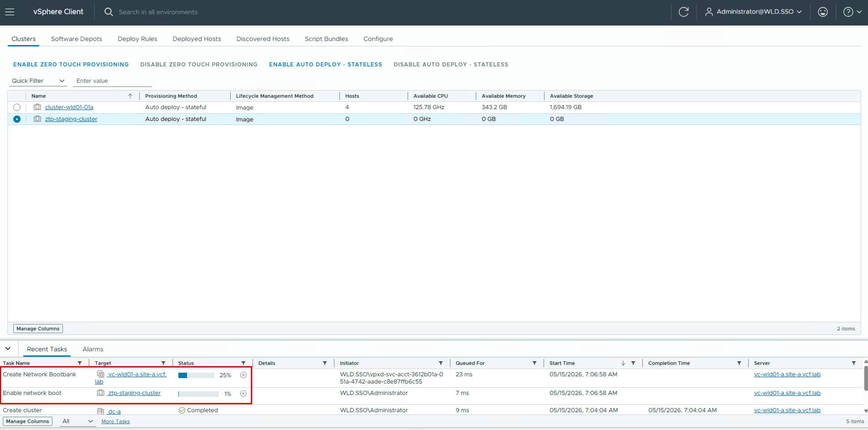Click the search magnifier icon
The width and height of the screenshot is (868, 430).
[108, 12]
